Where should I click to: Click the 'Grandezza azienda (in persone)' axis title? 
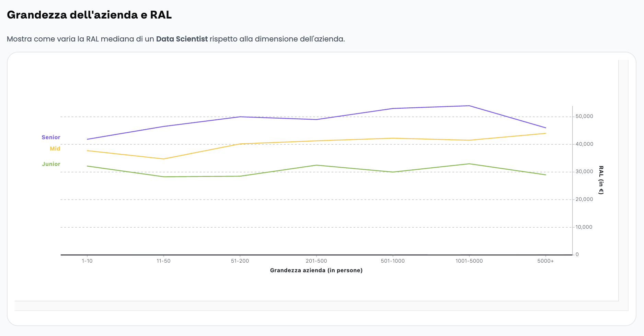tap(316, 271)
